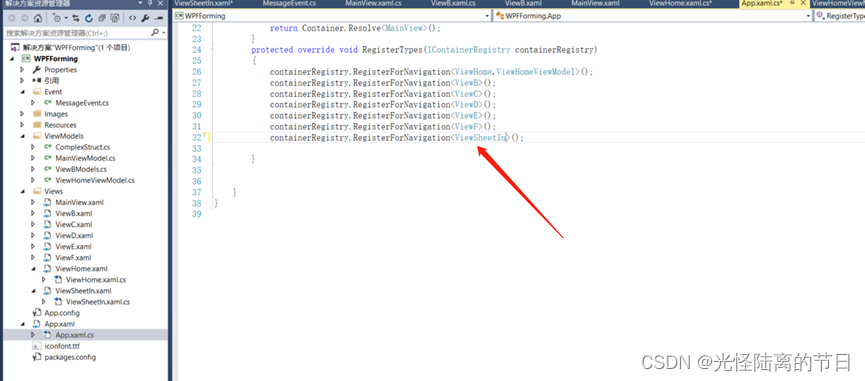Image resolution: width=865 pixels, height=381 pixels.
Task: Click the pending changes filter clock icon
Action: [x=57, y=18]
